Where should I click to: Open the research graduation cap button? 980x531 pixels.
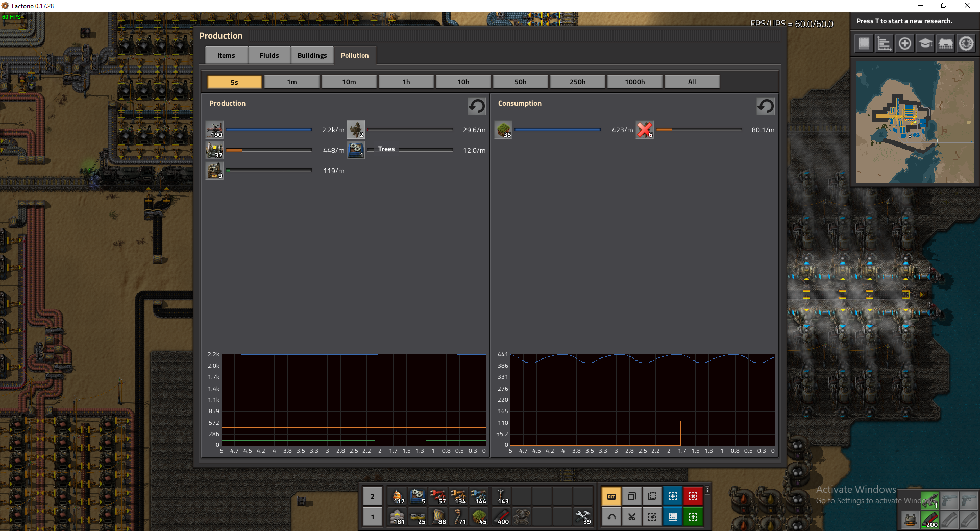click(925, 43)
